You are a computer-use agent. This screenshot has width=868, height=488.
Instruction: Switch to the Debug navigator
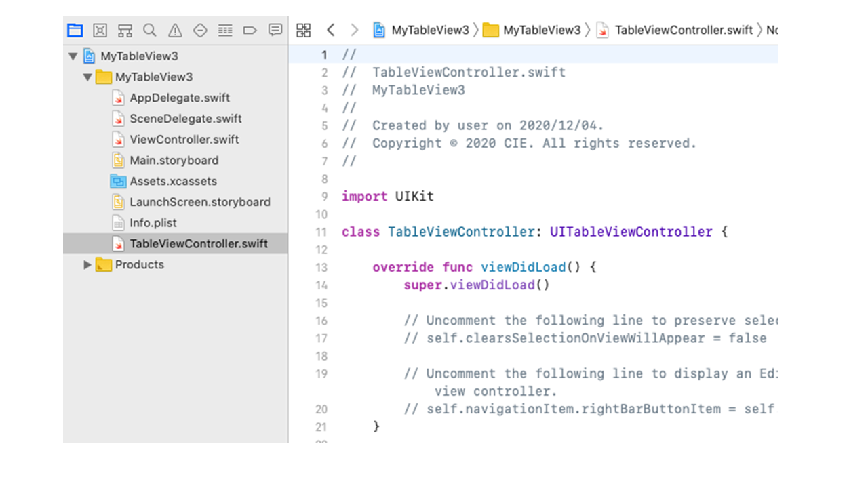click(225, 30)
